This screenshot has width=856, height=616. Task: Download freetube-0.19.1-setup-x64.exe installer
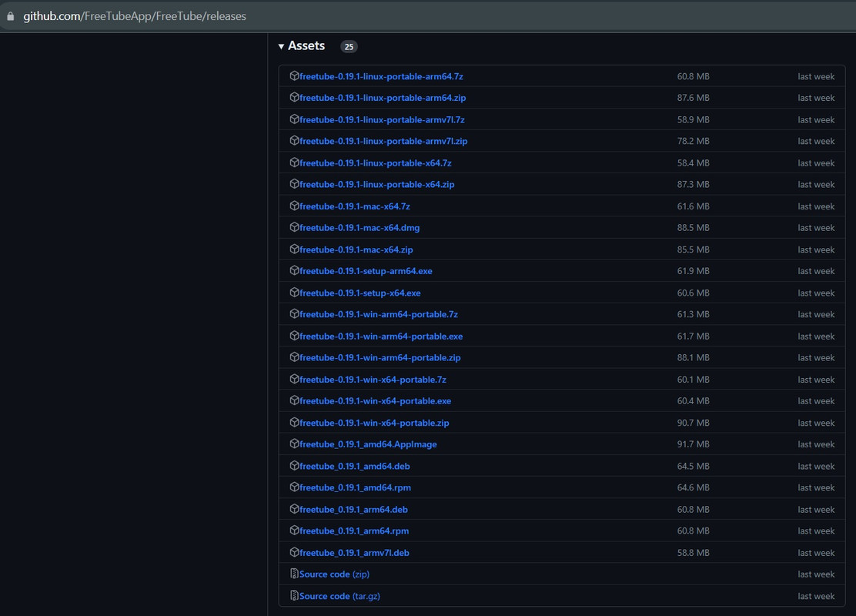coord(359,293)
